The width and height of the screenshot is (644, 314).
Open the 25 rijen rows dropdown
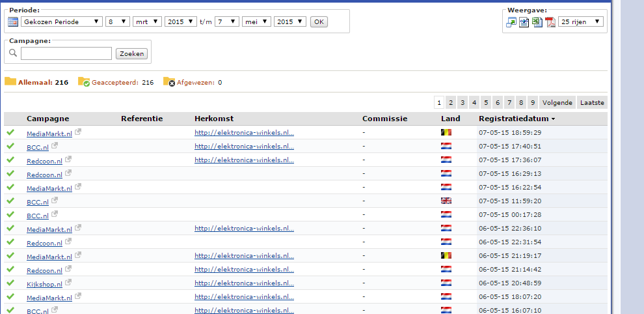(581, 21)
